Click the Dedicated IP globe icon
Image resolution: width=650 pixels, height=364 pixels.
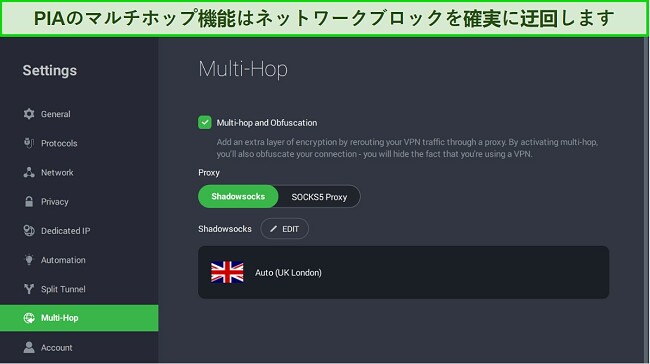point(29,231)
